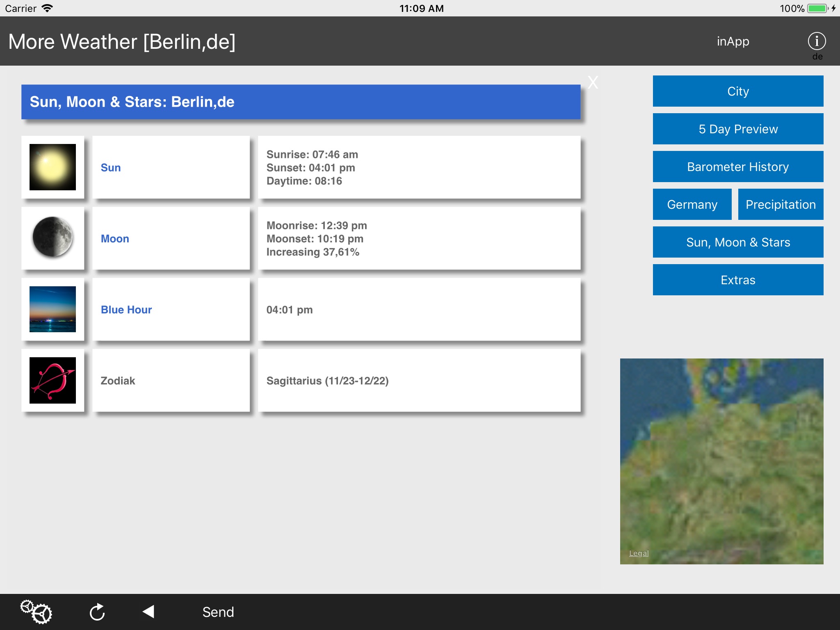Tap the Blue Hour photo thumbnail
The image size is (840, 630).
click(52, 309)
